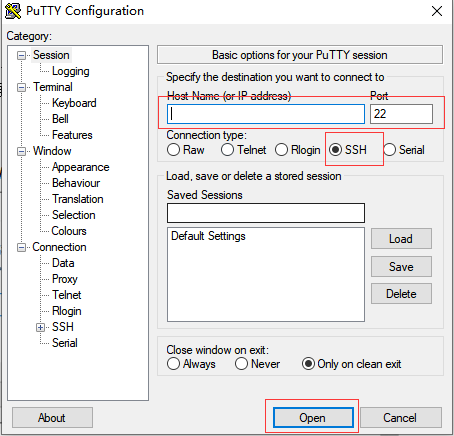Image resolution: width=454 pixels, height=436 pixels.
Task: Collapse the Window category node
Action: click(x=21, y=151)
